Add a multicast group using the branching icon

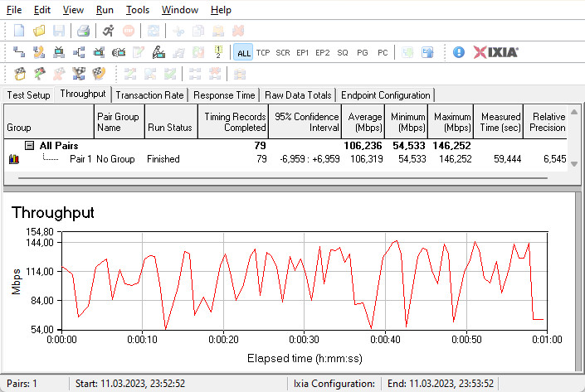[79, 52]
